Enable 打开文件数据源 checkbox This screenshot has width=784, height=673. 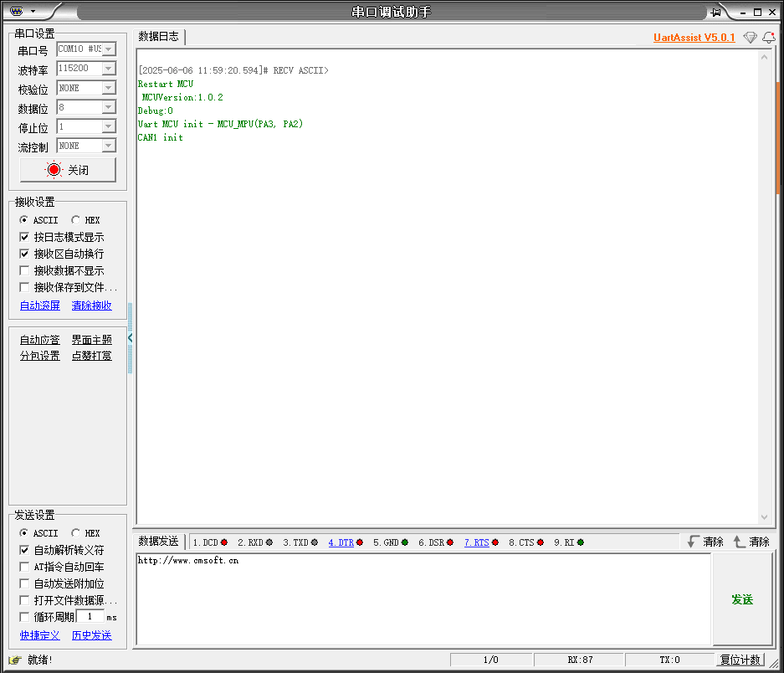[24, 600]
